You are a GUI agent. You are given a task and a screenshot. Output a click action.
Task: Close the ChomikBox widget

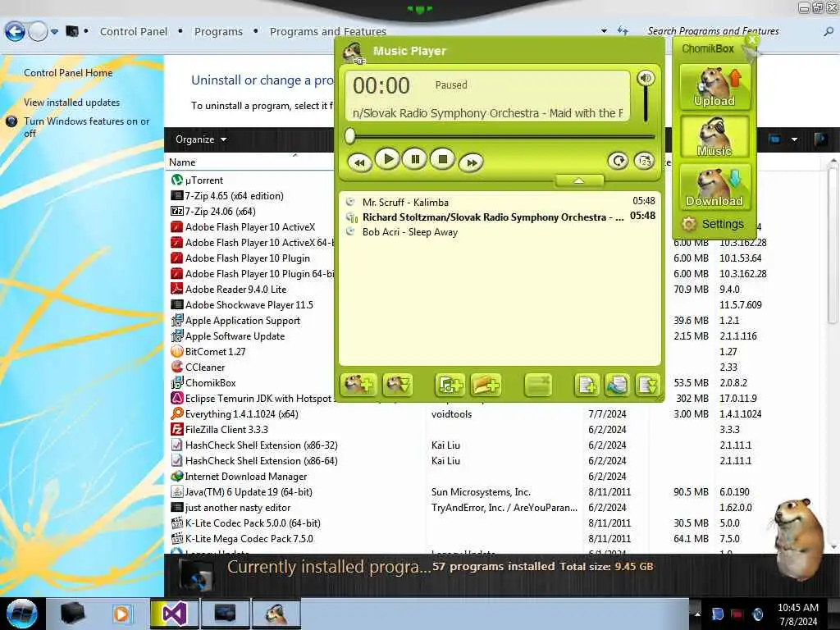[752, 39]
